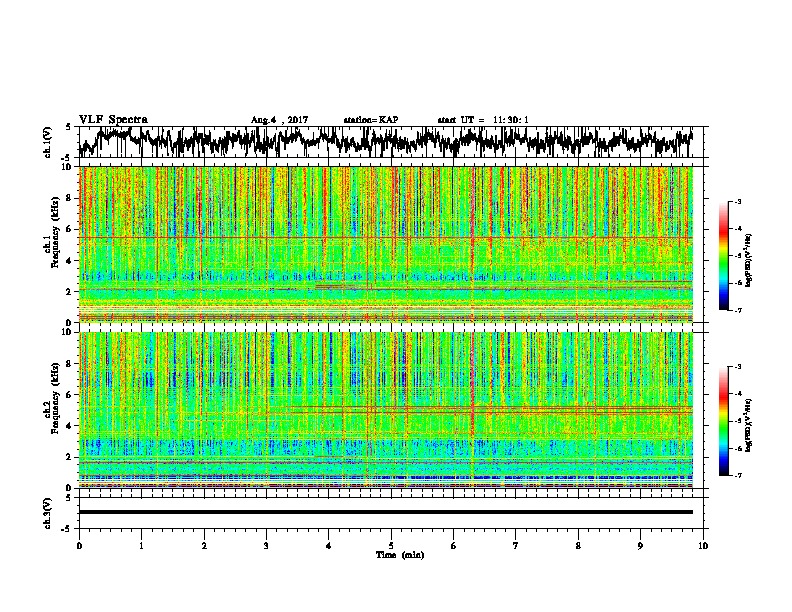Click the "10" kHz tick on ch.2 frequency axis

68,332
